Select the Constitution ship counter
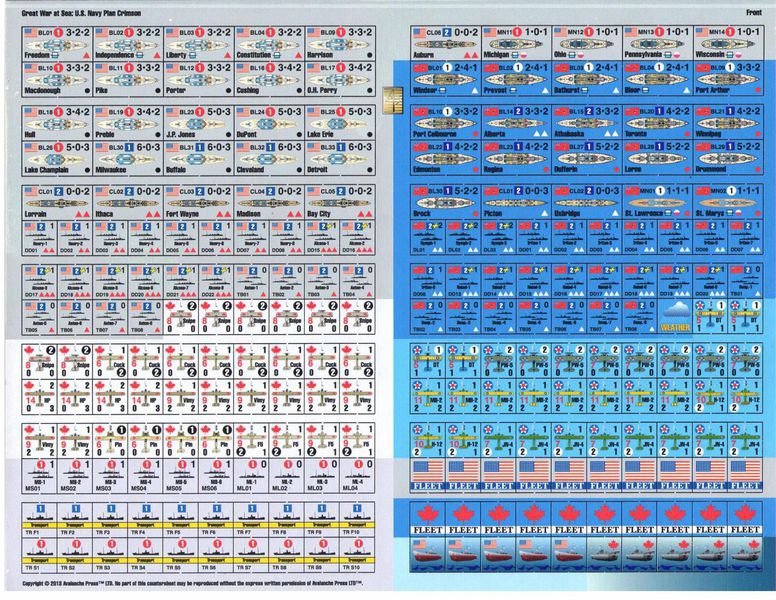Image resolution: width=776 pixels, height=600 pixels. pos(269,44)
